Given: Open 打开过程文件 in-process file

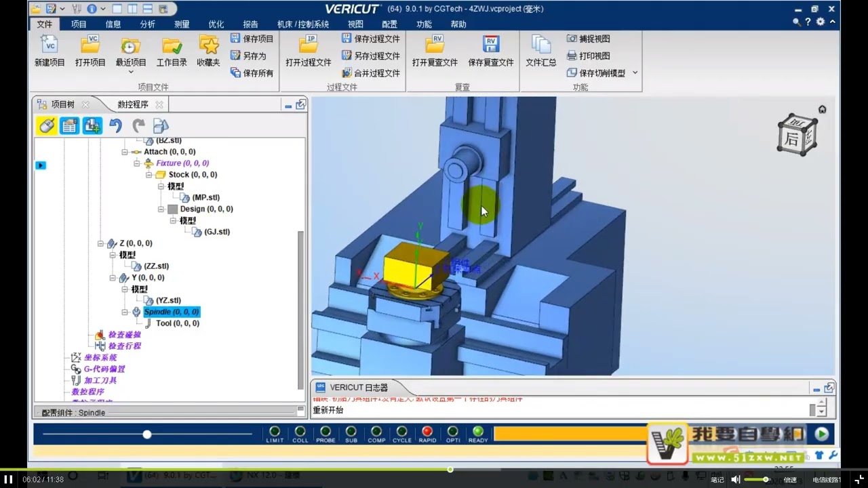Looking at the screenshot, I should (309, 51).
